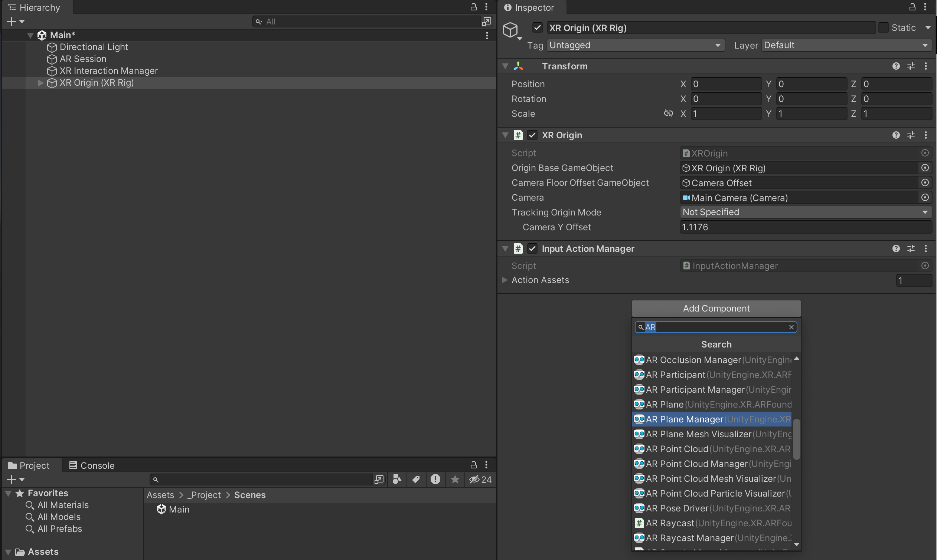Click the Add Component button
Screen dimensions: 937x560
716,309
